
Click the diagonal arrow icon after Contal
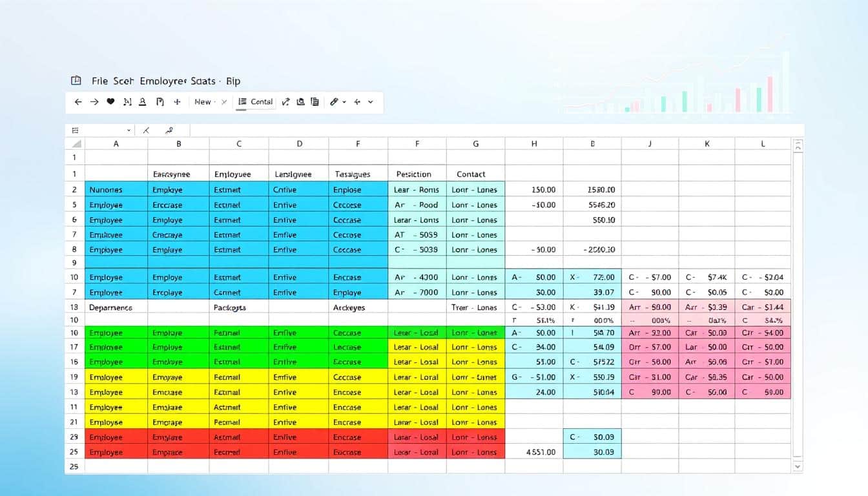click(285, 102)
